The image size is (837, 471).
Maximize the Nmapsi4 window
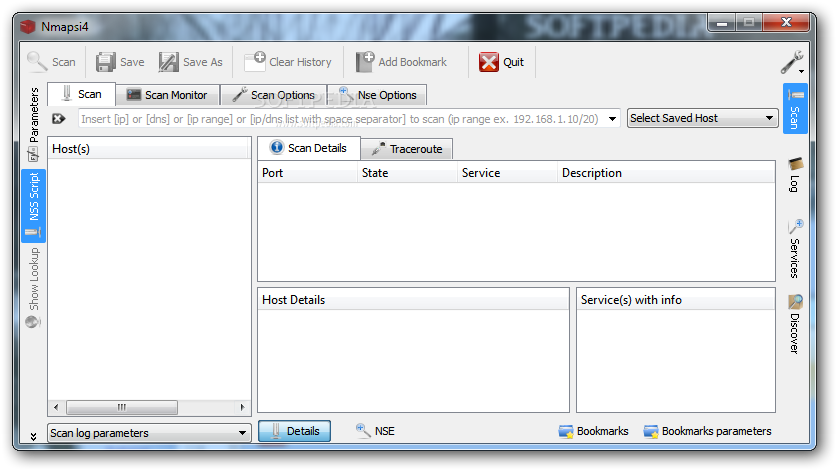(749, 23)
